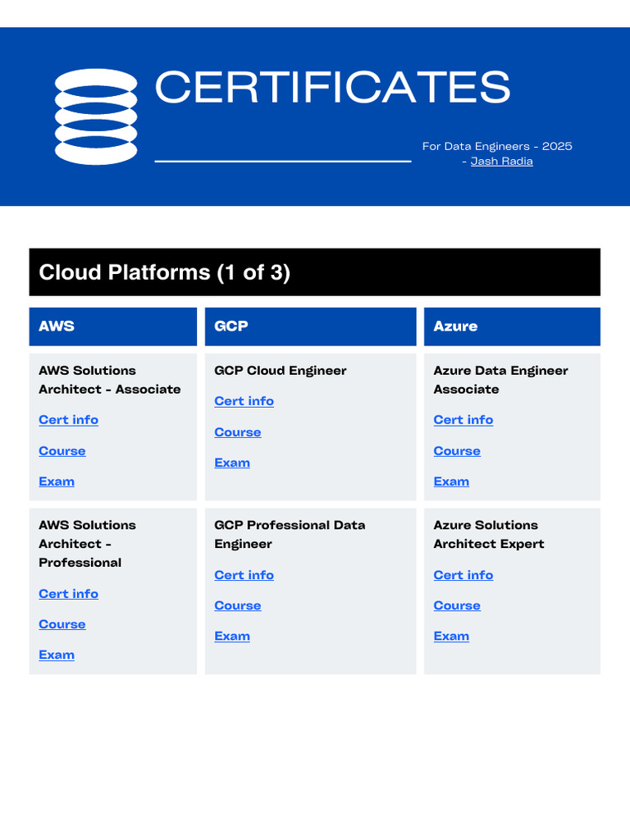Open Cert info for Azure Solutions Architect Expert
630x840 pixels.
point(463,575)
